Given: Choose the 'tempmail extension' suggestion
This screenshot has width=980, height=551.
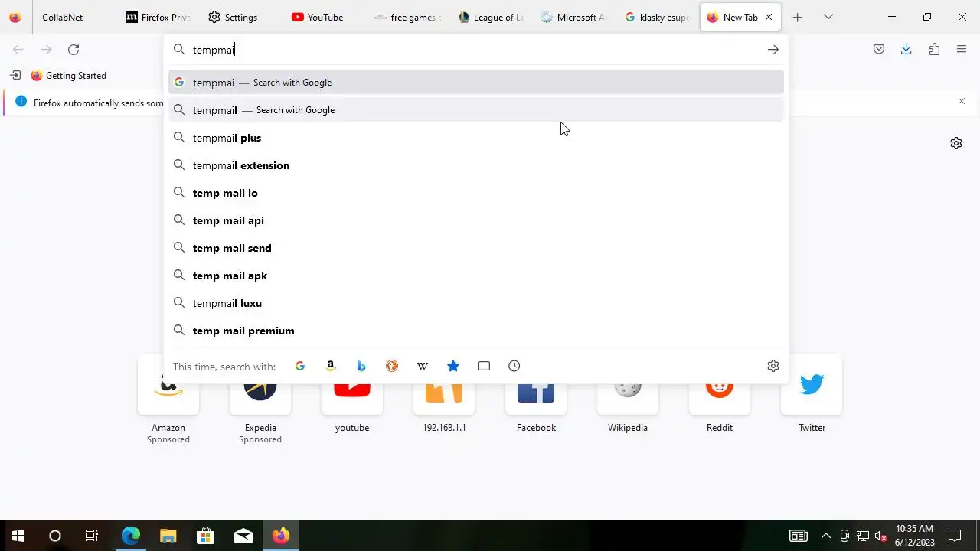Looking at the screenshot, I should tap(476, 165).
